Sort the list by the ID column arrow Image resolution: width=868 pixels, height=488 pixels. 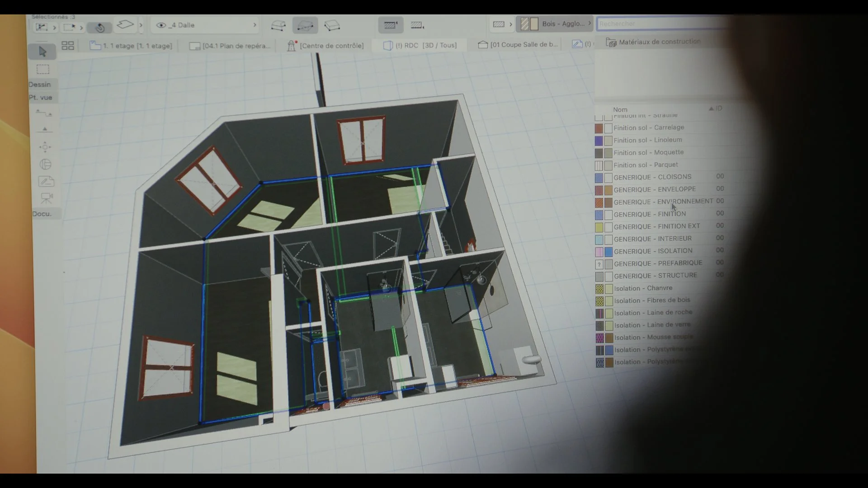(711, 108)
